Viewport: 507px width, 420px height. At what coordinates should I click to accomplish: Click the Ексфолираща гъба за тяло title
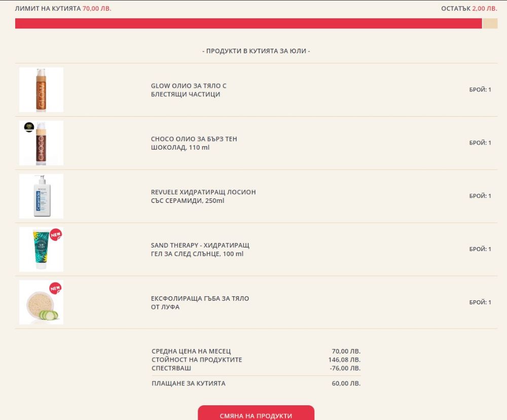(x=200, y=303)
